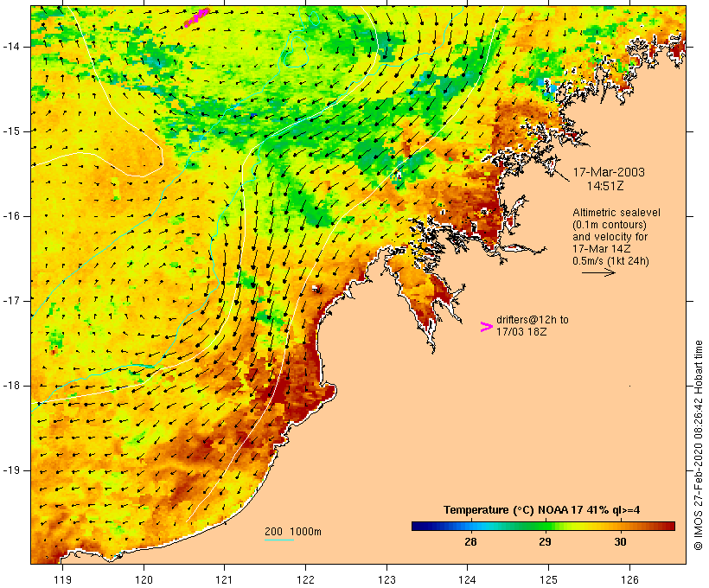Click the 'Temperature (°C) NOAA 17 41% ql>=4' title
Image resolution: width=709 pixels, height=588 pixels.
[542, 510]
